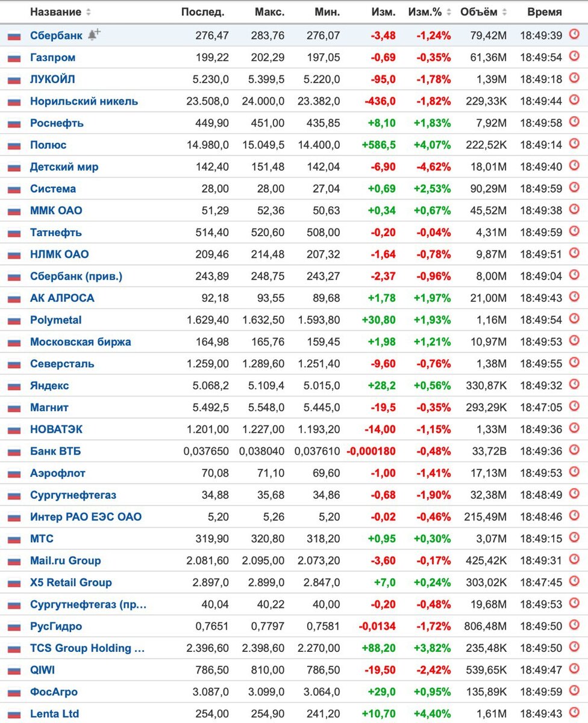
Task: Open the Норильский никель stock link
Action: [x=84, y=101]
